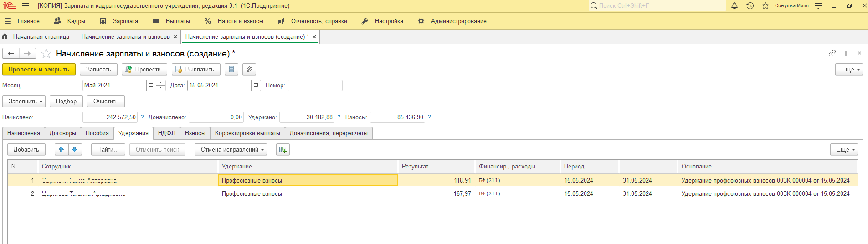Close the creation document tab
The height and width of the screenshot is (244, 868).
click(x=314, y=37)
